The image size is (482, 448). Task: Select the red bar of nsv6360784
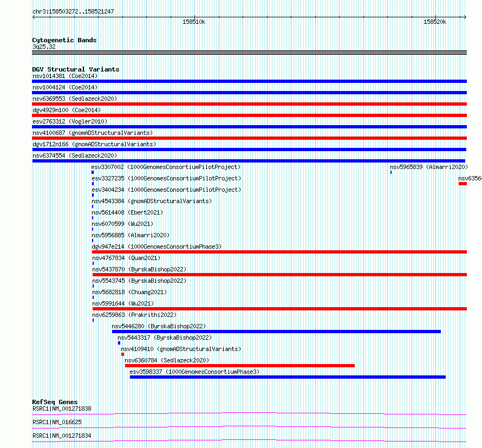click(240, 366)
